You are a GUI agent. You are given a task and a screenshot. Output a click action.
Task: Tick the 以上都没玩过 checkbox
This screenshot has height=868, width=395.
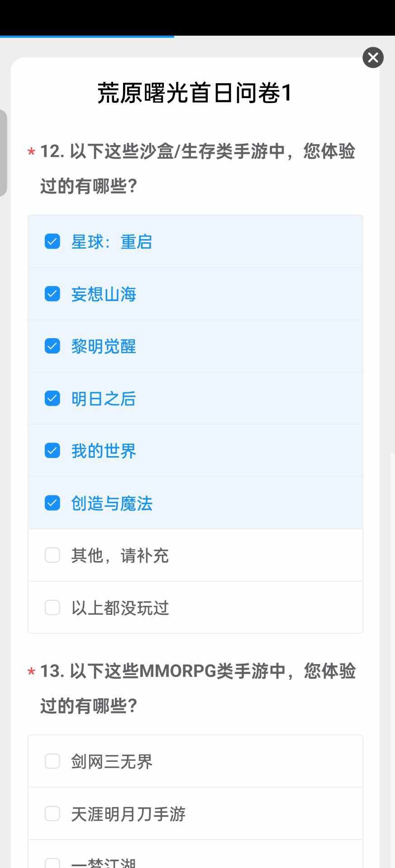52,608
